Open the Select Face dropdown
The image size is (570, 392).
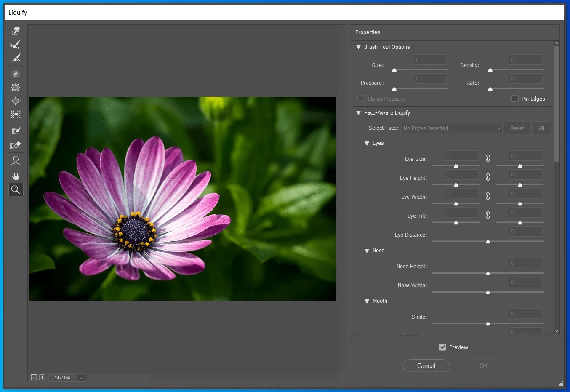click(x=451, y=128)
